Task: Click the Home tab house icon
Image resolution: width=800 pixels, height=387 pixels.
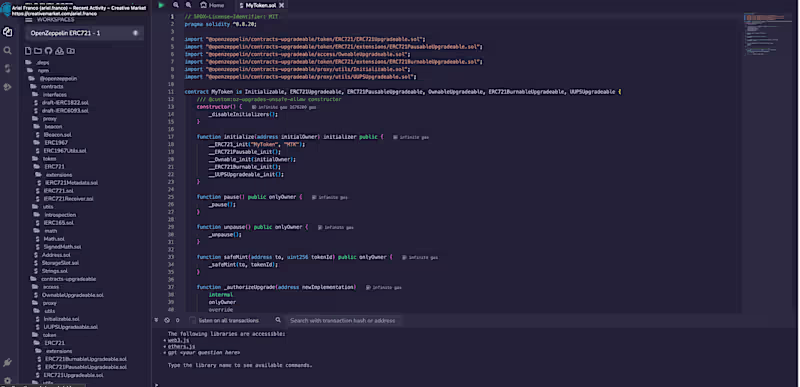Action: [204, 5]
